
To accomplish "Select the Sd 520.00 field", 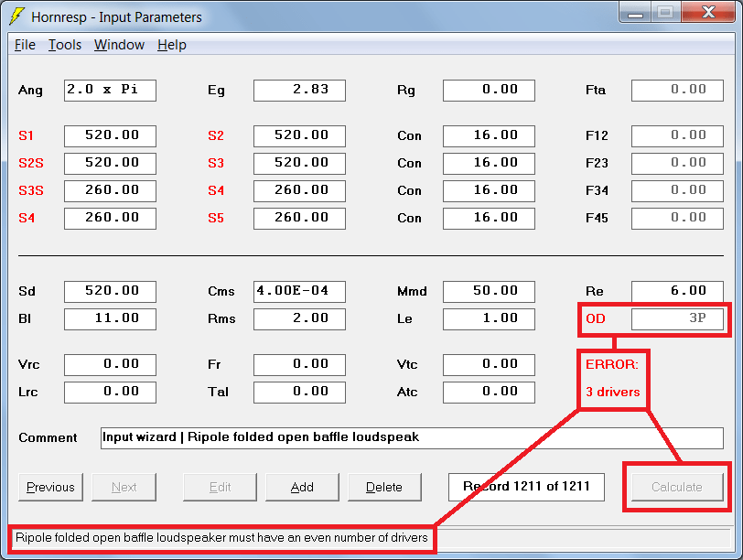I will click(x=110, y=291).
